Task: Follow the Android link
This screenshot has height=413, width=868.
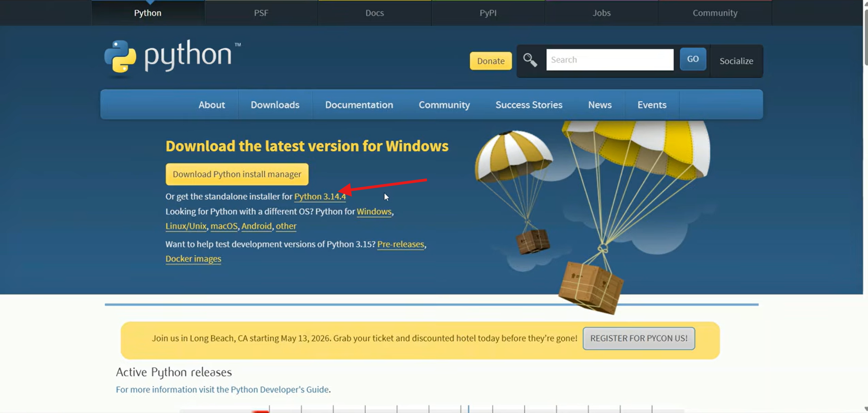Action: pyautogui.click(x=256, y=226)
